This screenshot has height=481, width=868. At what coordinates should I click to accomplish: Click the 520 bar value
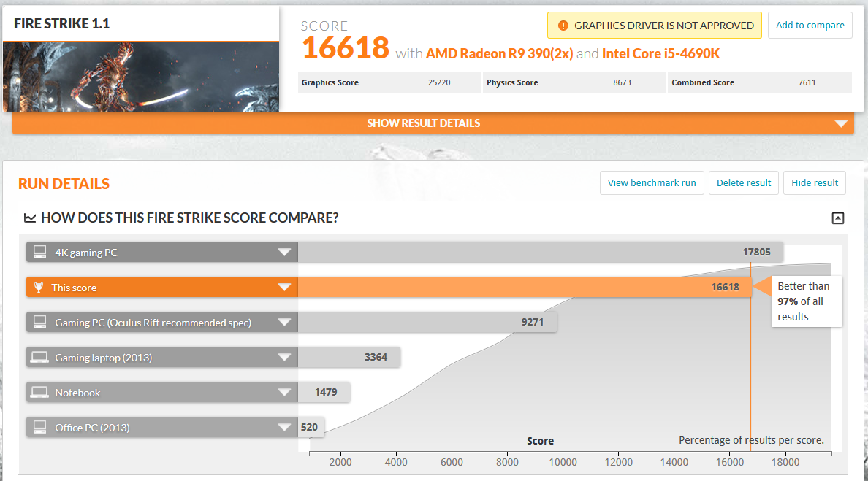tap(309, 427)
